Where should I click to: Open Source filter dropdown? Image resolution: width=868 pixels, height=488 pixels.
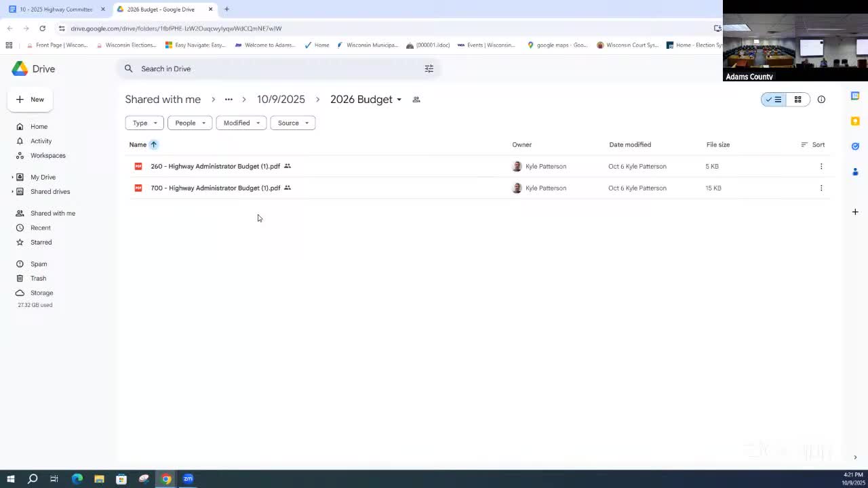tap(292, 123)
